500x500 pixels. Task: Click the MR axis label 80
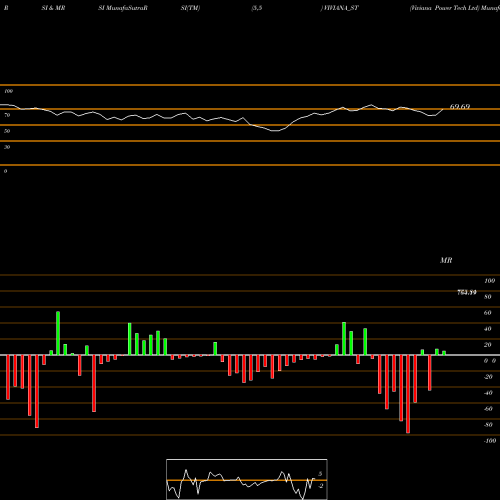488,297
